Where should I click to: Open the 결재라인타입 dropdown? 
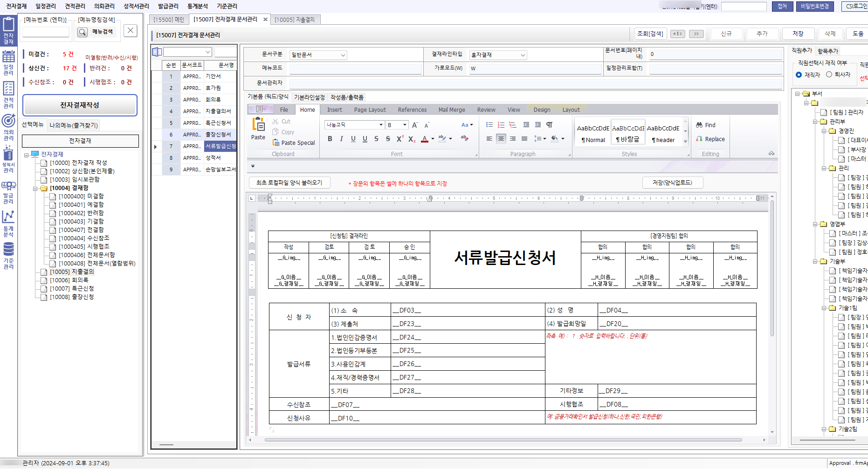pyautogui.click(x=523, y=55)
